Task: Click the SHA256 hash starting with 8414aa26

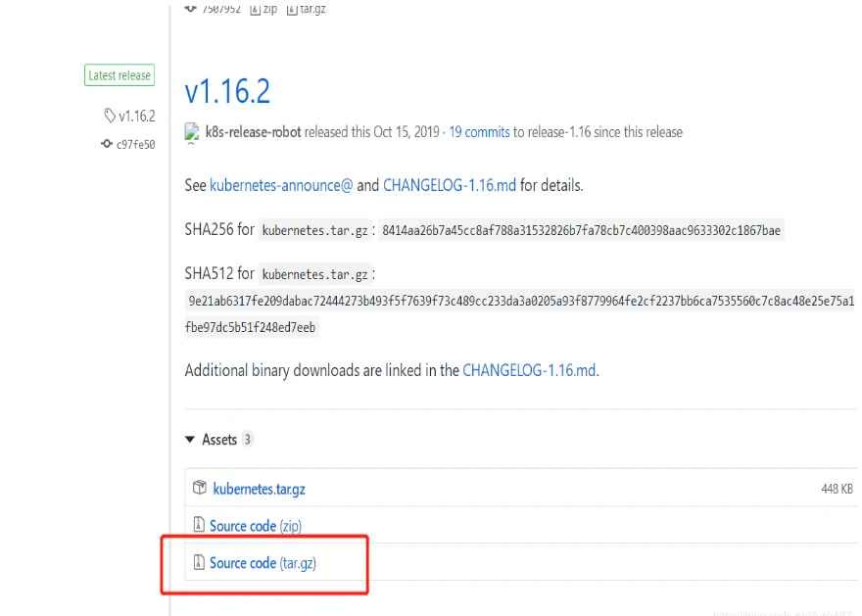Action: 581,230
